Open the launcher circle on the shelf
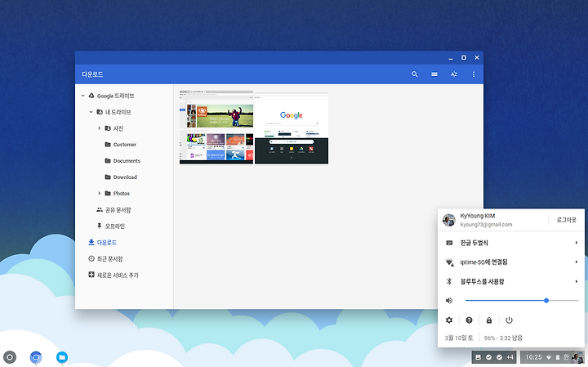 pos(10,357)
